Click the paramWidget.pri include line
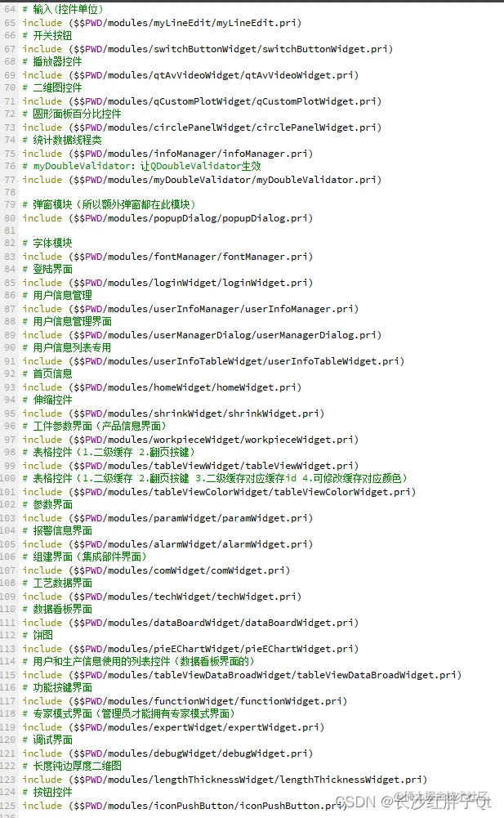The image size is (504, 818). [x=167, y=518]
